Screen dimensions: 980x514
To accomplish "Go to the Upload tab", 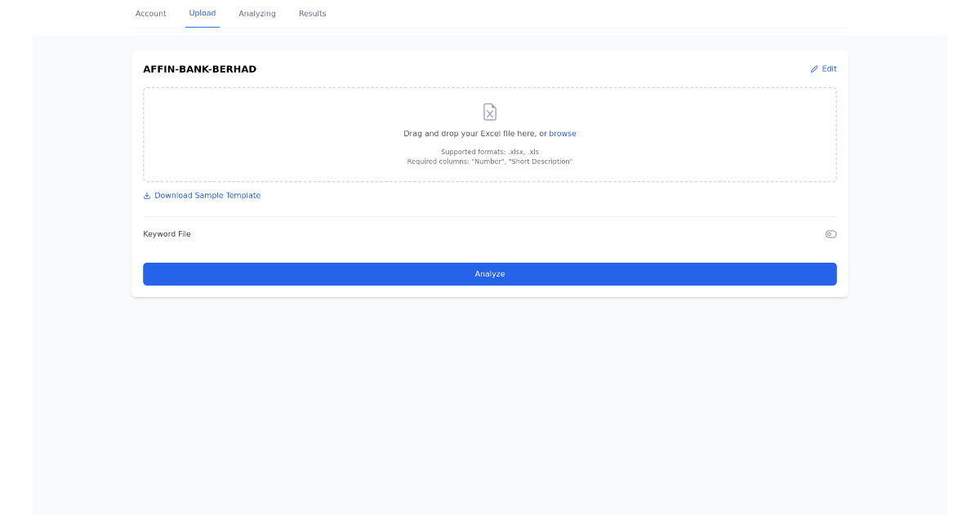I will [x=202, y=13].
